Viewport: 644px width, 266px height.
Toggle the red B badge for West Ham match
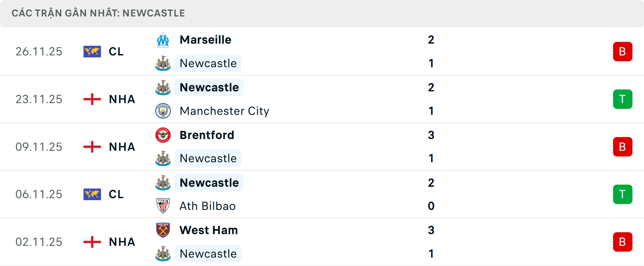point(623,242)
